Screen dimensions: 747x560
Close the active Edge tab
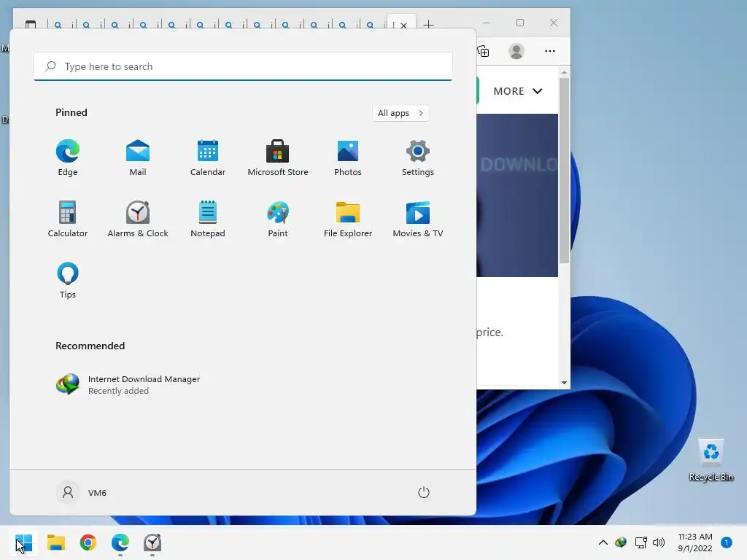[403, 26]
